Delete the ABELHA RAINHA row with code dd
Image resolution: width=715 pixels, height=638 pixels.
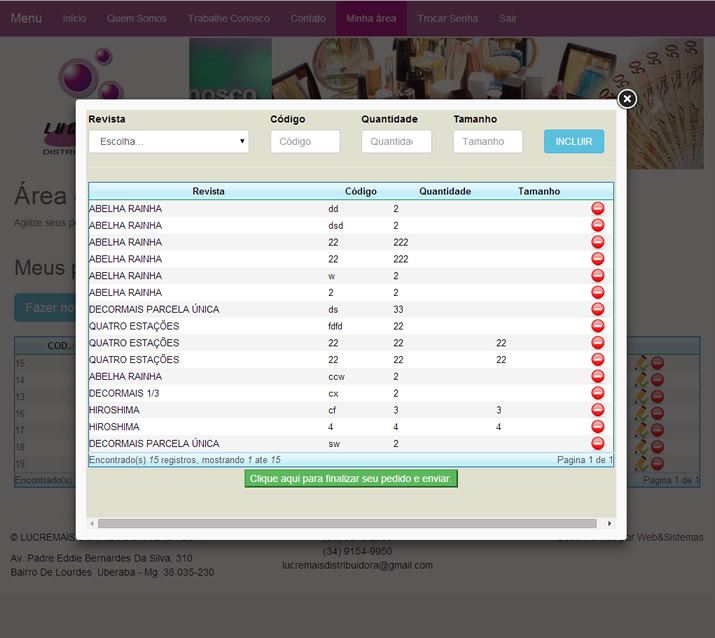[x=597, y=208]
